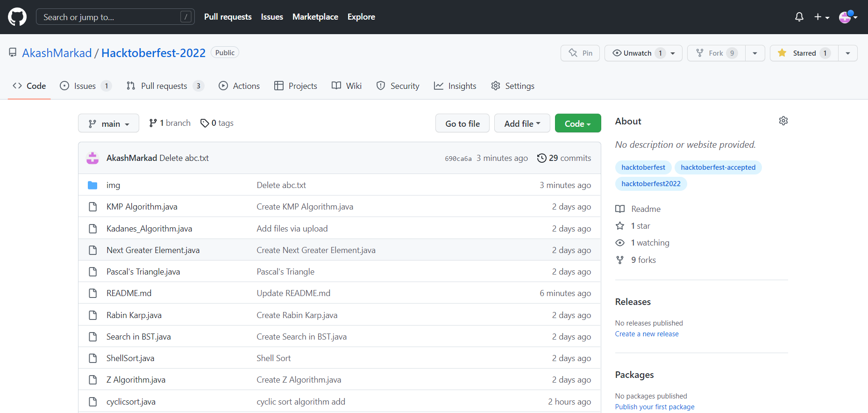Select the hacktoberfest topic tag
This screenshot has width=868, height=413.
[x=643, y=167]
